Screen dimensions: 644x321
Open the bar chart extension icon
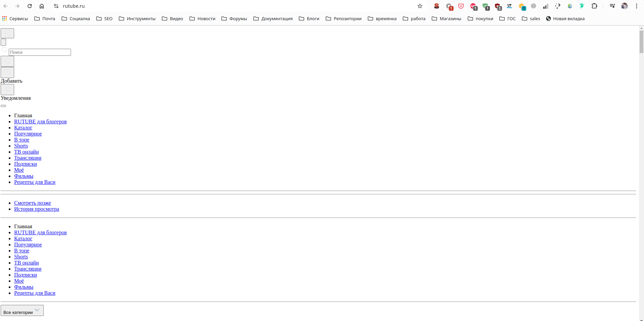click(546, 6)
